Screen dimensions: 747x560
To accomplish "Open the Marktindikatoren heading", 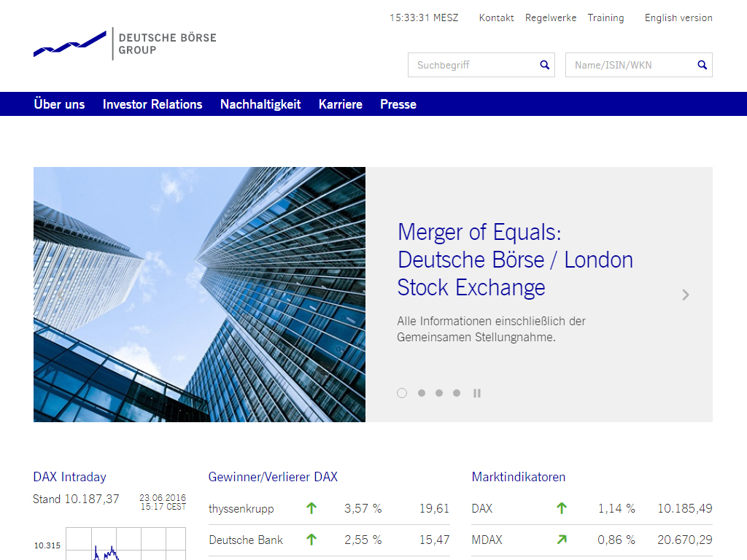I will click(519, 477).
